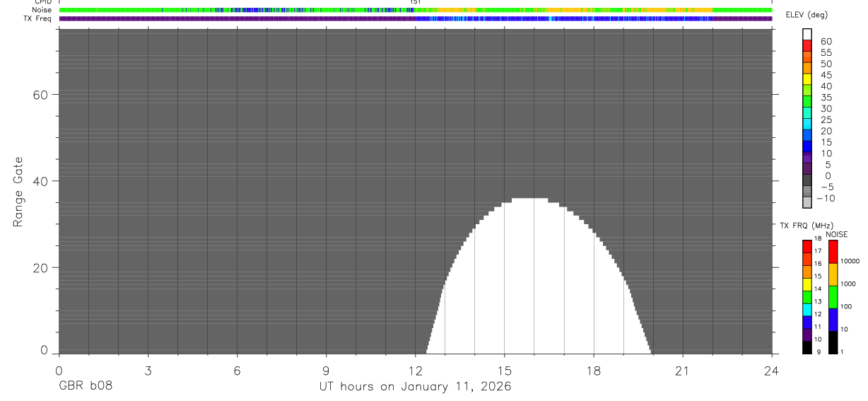The height and width of the screenshot is (401, 868).
Task: Click the '25' label on ELEV legend
Action: tap(826, 120)
